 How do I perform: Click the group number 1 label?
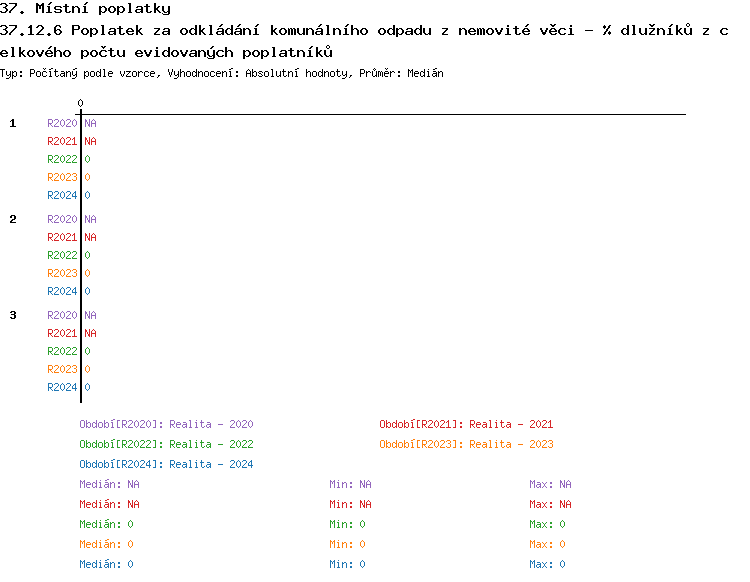[x=13, y=123]
